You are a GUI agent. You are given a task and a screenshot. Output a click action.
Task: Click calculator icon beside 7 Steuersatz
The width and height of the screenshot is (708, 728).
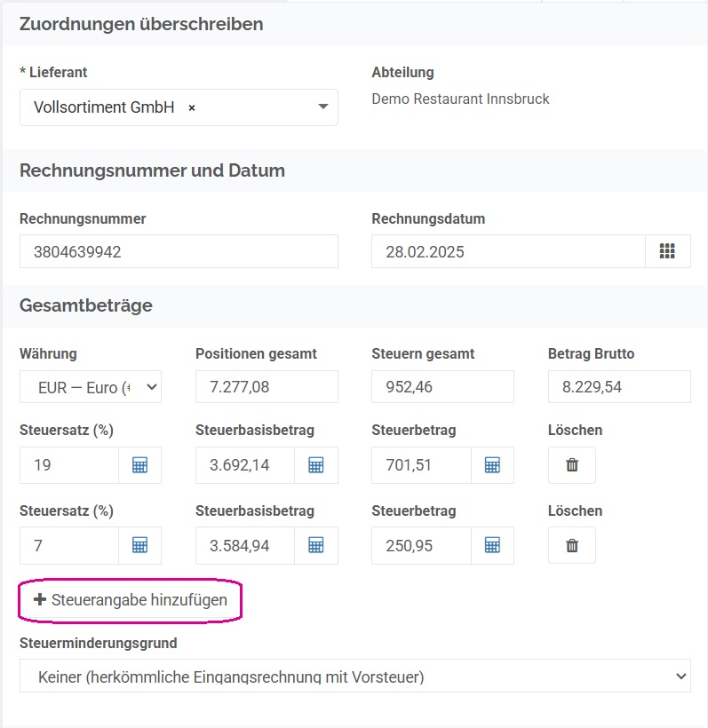(139, 545)
